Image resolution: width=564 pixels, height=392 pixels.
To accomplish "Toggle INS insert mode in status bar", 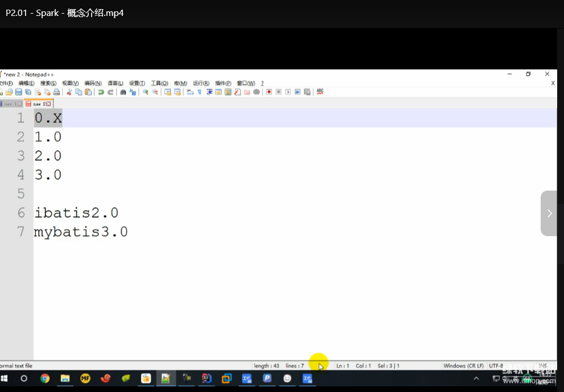I will click(542, 366).
